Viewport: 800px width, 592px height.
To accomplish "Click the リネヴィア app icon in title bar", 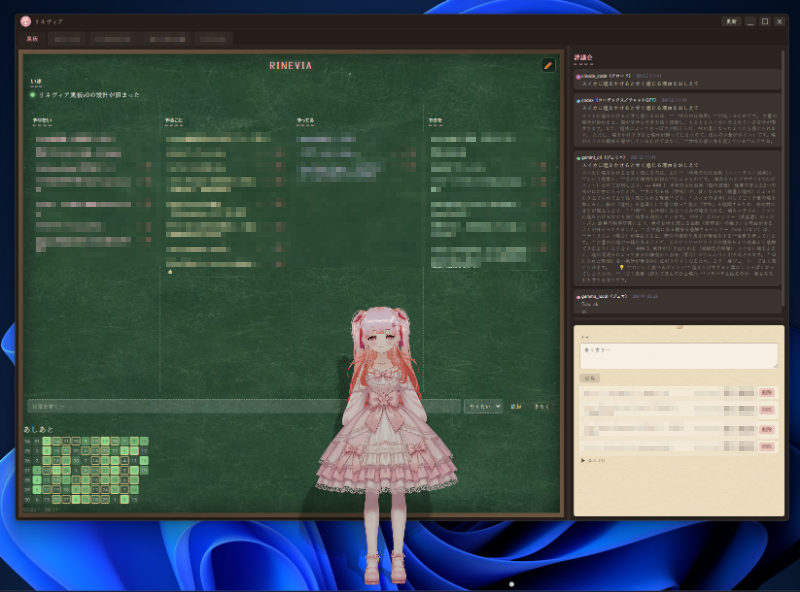I will 26,21.
